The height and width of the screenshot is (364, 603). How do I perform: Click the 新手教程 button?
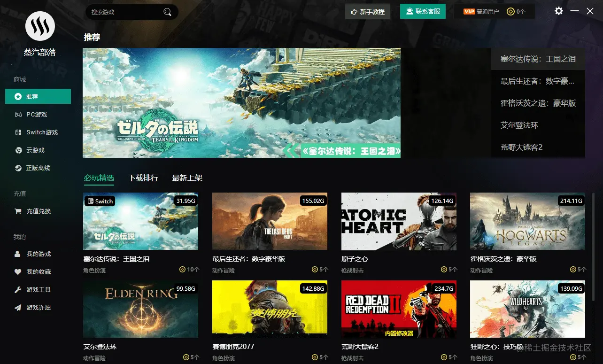pyautogui.click(x=368, y=12)
